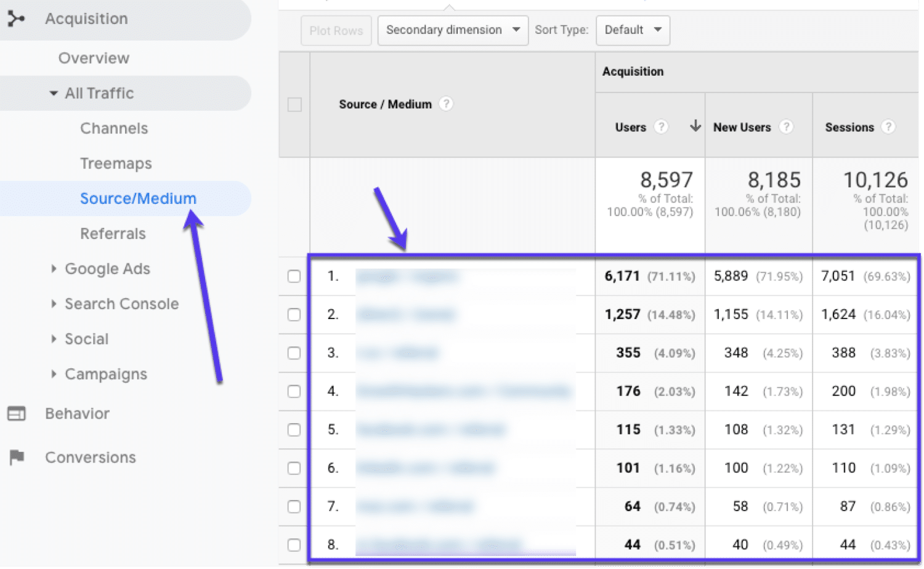The image size is (924, 569).
Task: Open the Secondary dimension dropdown
Action: click(x=452, y=30)
